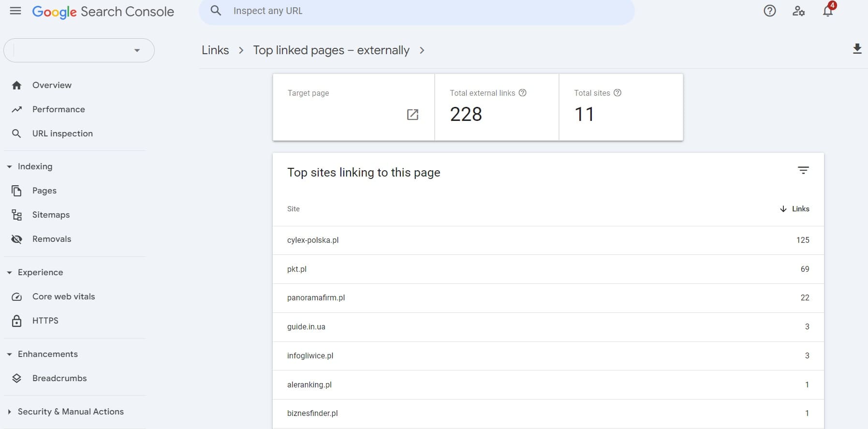Open target page in new tab icon
The height and width of the screenshot is (429, 868).
coord(412,115)
